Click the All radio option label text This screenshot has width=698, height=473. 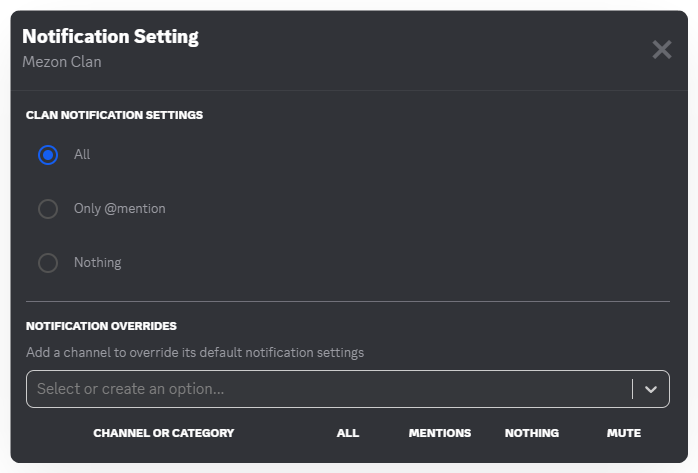(x=82, y=155)
